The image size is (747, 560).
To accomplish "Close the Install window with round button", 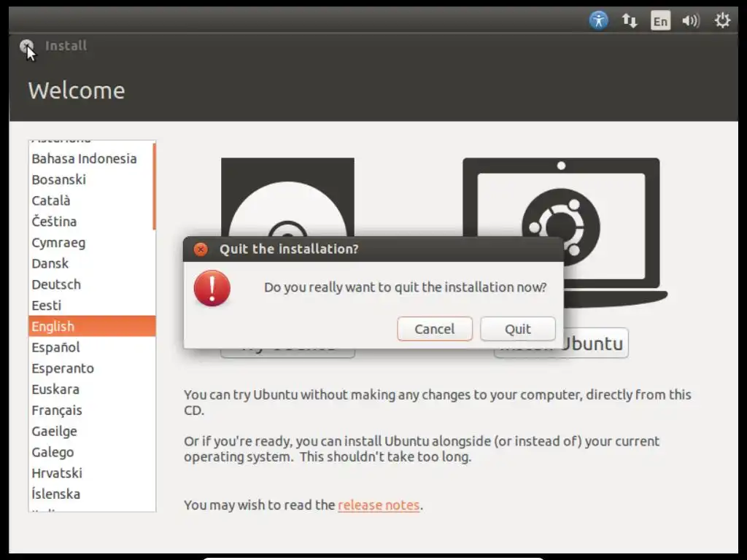I will (x=27, y=46).
